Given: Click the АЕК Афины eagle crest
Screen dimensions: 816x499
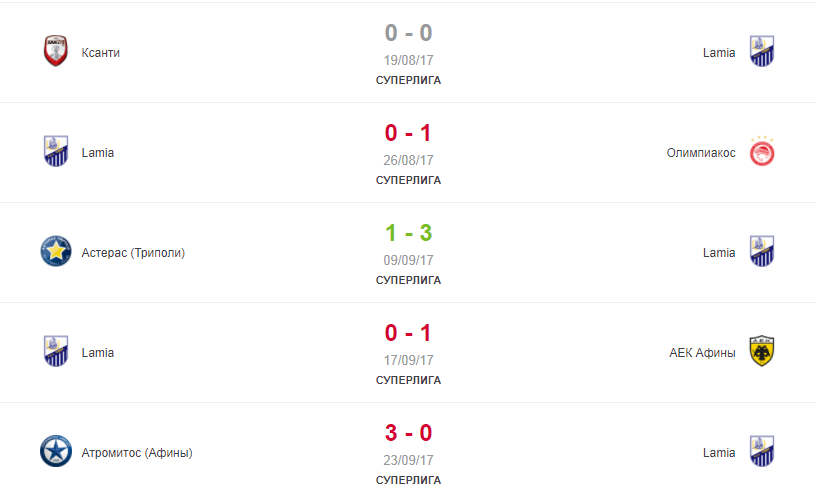Looking at the screenshot, I should (762, 351).
